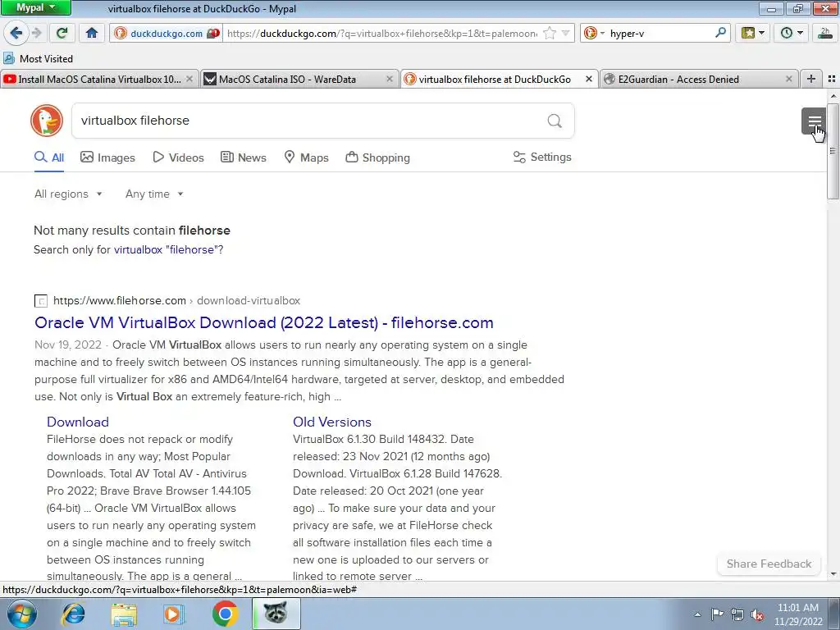The height and width of the screenshot is (630, 840).
Task: Open the Most Visited bookmarks folder
Action: point(39,59)
